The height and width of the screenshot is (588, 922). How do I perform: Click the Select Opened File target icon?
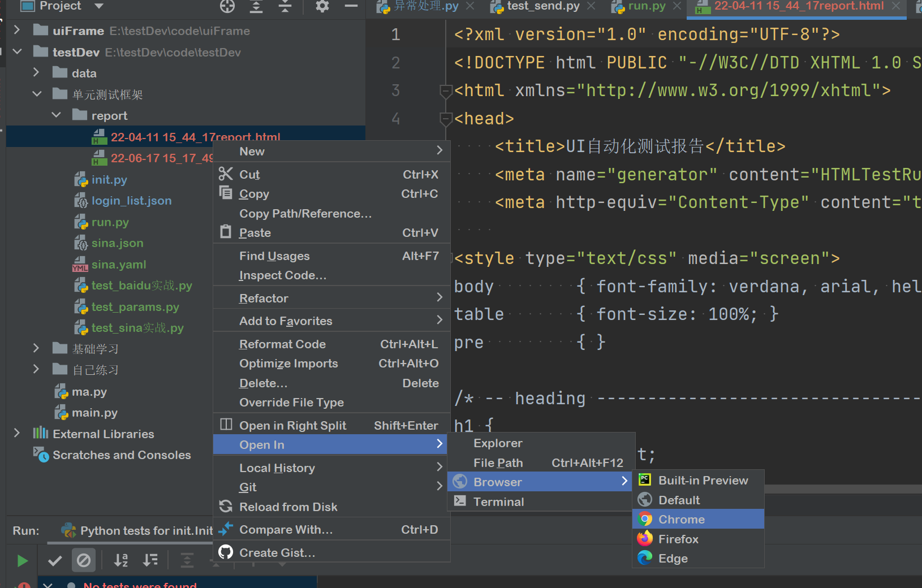coord(227,6)
